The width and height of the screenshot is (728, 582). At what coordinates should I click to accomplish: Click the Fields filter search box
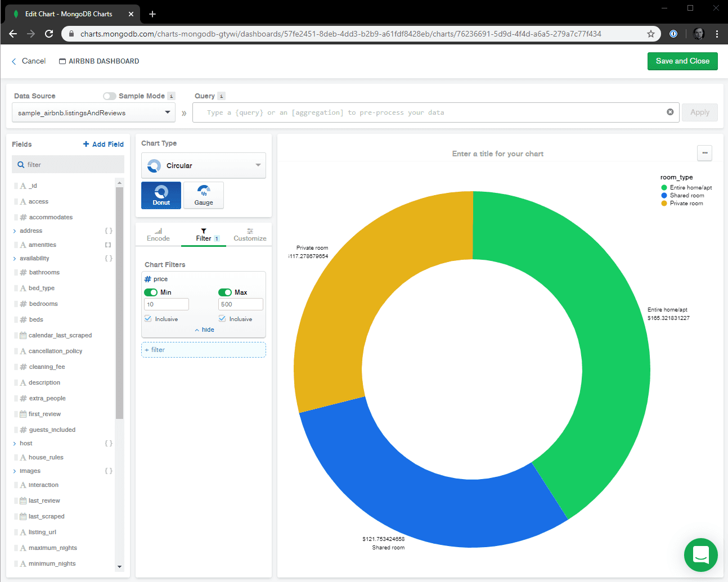(68, 165)
